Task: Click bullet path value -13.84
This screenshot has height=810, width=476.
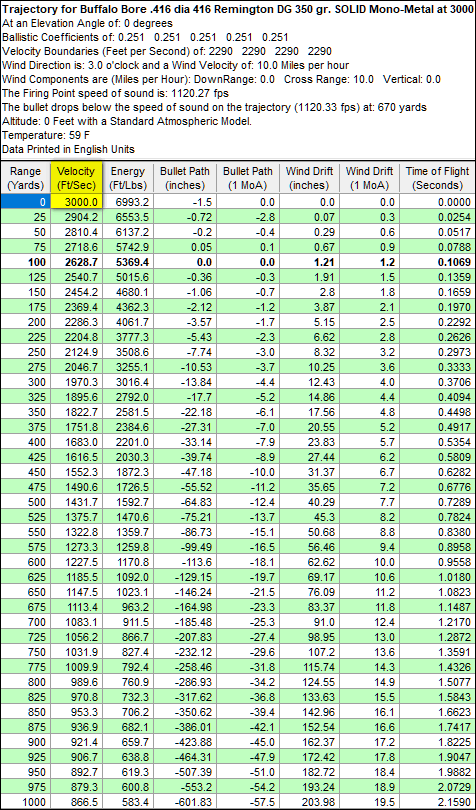Action: (185, 381)
